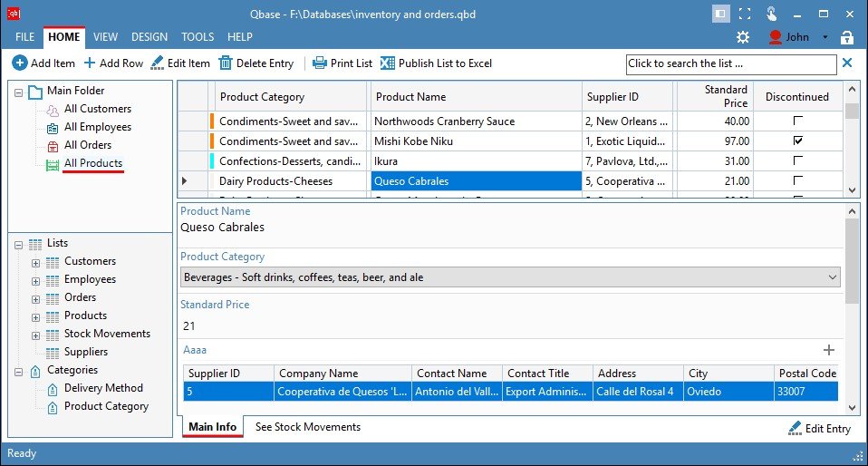Screen dimensions: 868x466
Task: Select Stock Movements in Lists tree
Action: [107, 334]
